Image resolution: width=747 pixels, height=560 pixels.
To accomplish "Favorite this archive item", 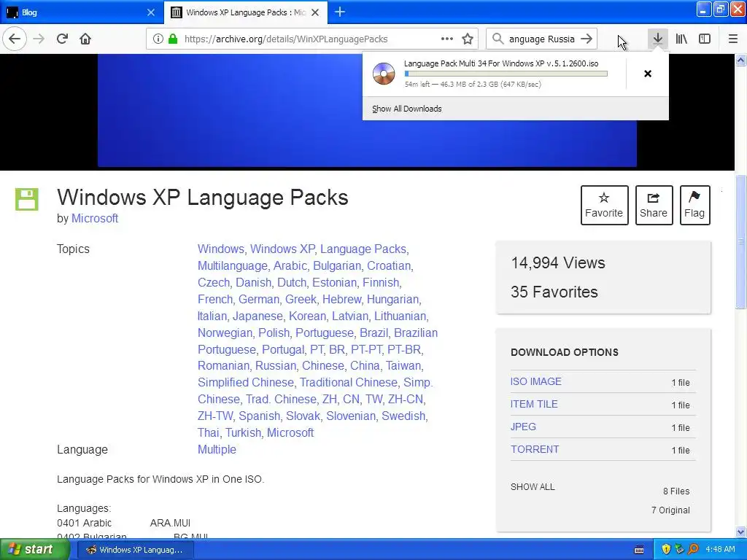I will click(x=604, y=205).
